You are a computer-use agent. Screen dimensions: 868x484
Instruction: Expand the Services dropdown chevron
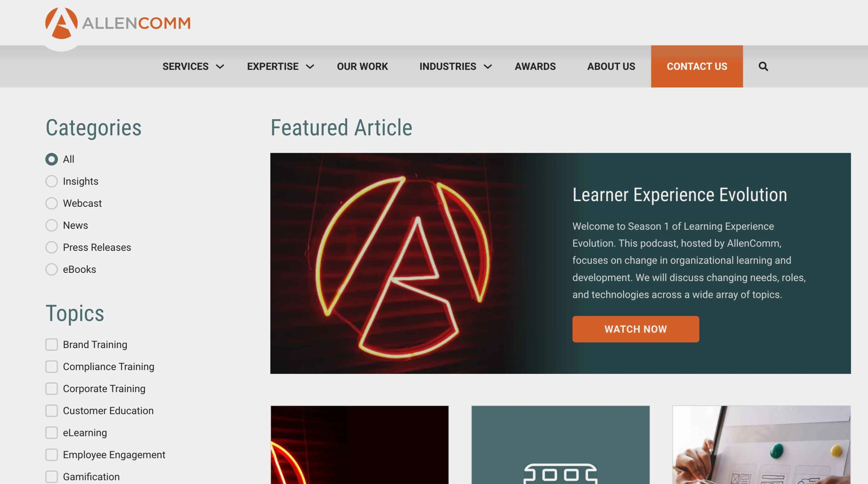[220, 67]
